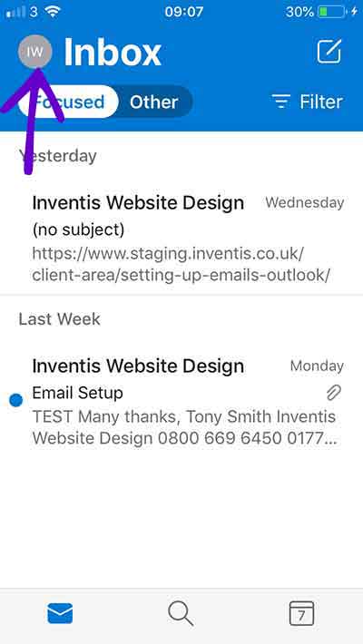363x644 pixels.
Task: Tap the staging.inventis.co.uk link preview
Action: click(x=181, y=265)
